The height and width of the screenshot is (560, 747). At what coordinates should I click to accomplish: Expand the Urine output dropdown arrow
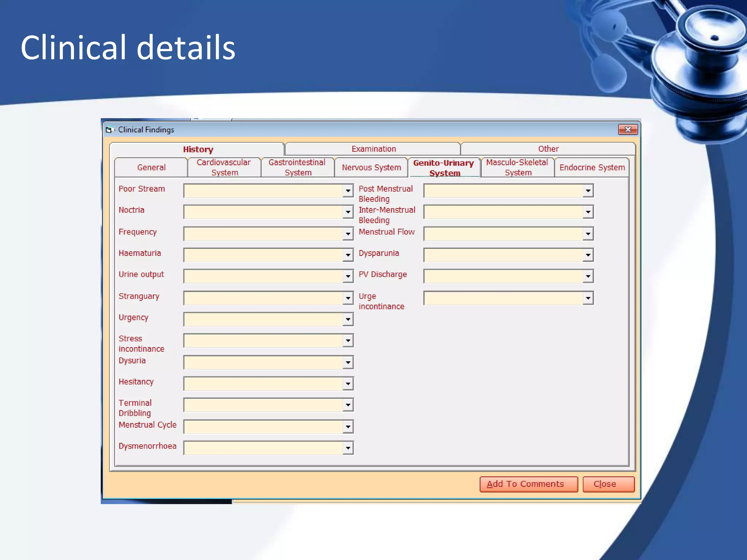click(348, 276)
